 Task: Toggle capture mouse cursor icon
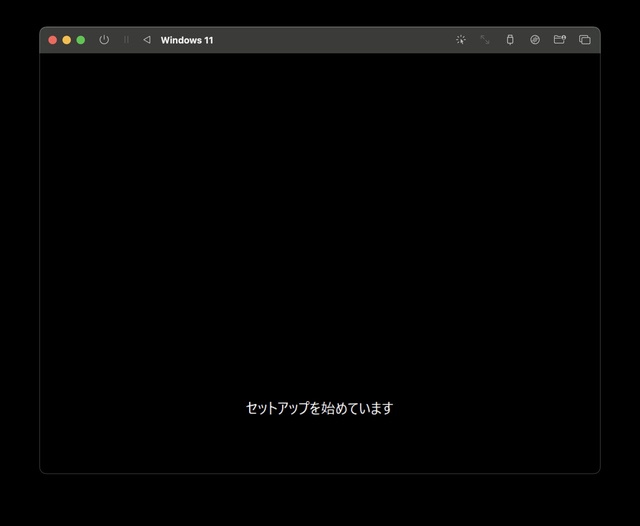click(x=461, y=40)
